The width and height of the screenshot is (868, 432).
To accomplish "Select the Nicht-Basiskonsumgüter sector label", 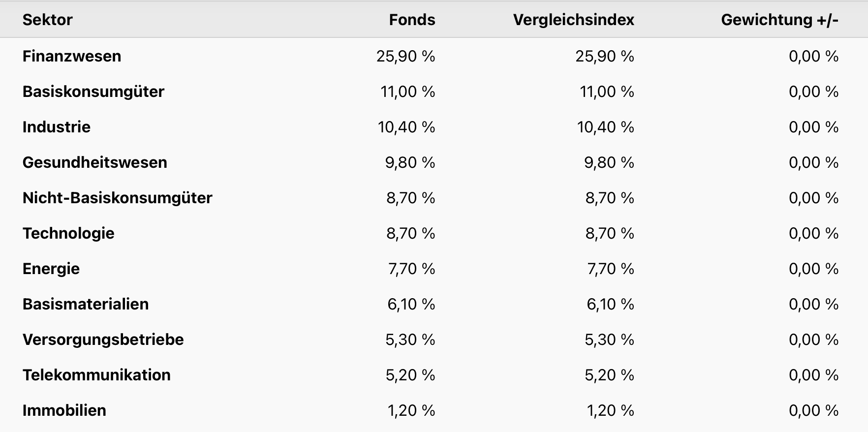I will click(x=118, y=198).
